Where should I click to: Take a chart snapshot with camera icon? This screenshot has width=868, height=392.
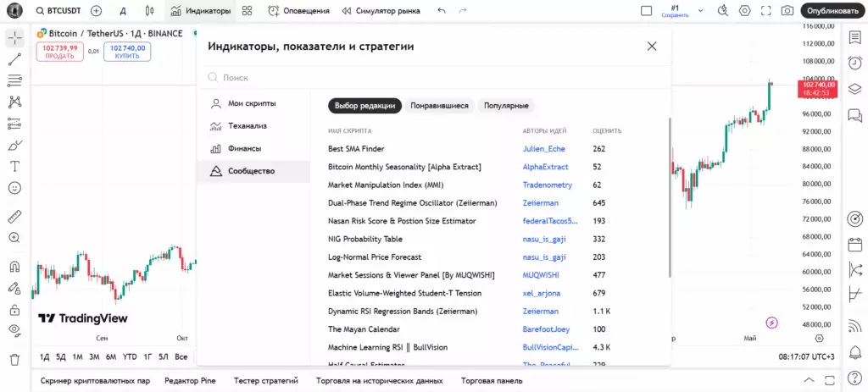[787, 10]
